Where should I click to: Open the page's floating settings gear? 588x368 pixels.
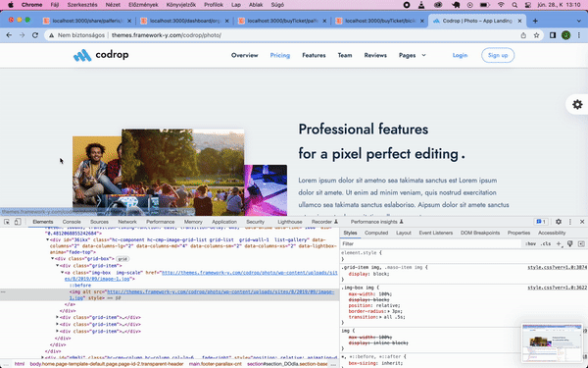pos(577,104)
